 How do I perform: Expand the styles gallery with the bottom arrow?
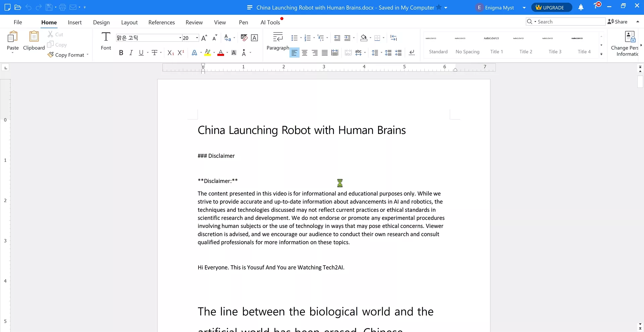coord(601,54)
